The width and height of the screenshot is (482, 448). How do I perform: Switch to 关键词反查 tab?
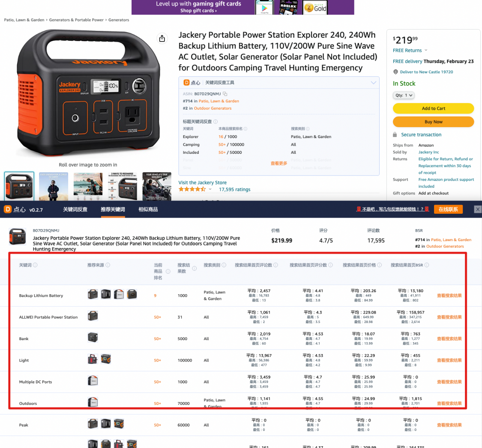pyautogui.click(x=75, y=209)
